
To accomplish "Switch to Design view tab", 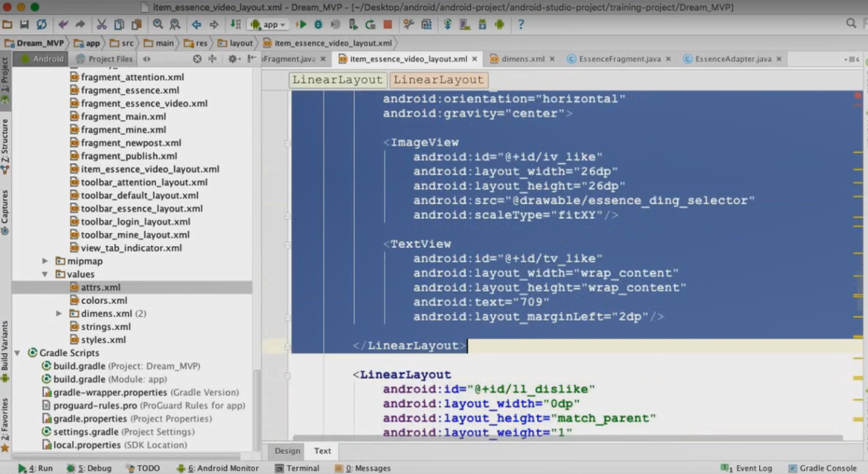I will point(288,451).
